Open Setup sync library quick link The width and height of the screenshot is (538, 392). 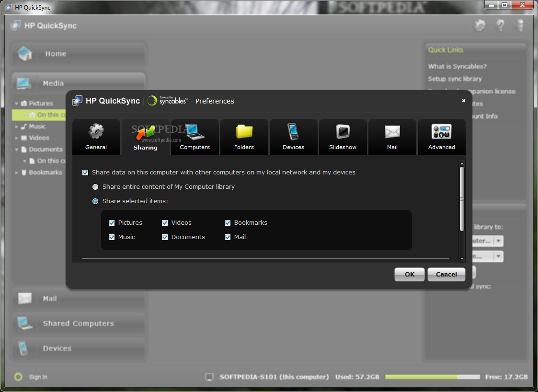[455, 79]
